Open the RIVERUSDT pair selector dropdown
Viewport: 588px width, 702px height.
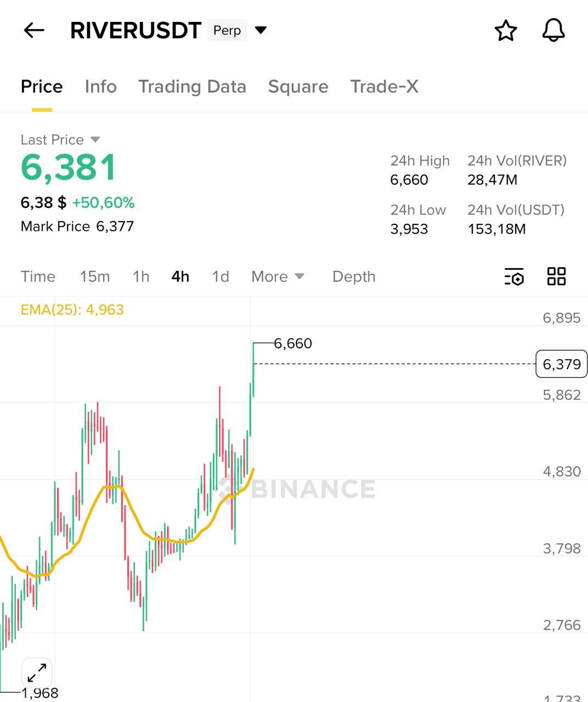261,30
